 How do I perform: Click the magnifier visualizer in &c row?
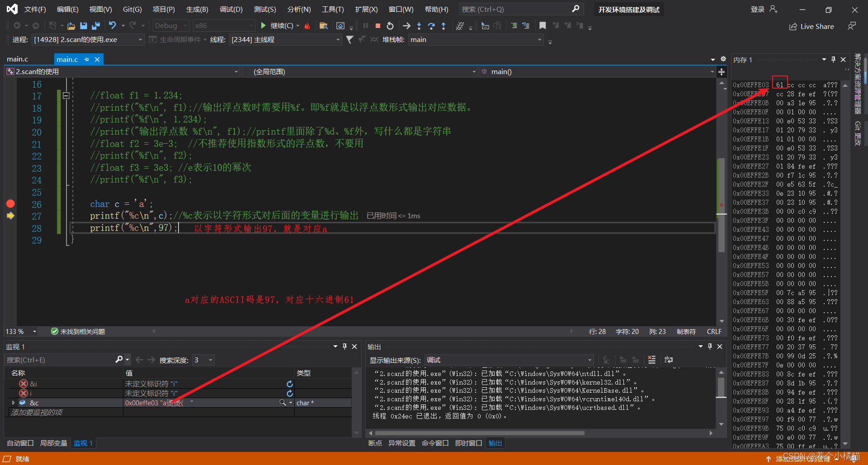(x=283, y=403)
